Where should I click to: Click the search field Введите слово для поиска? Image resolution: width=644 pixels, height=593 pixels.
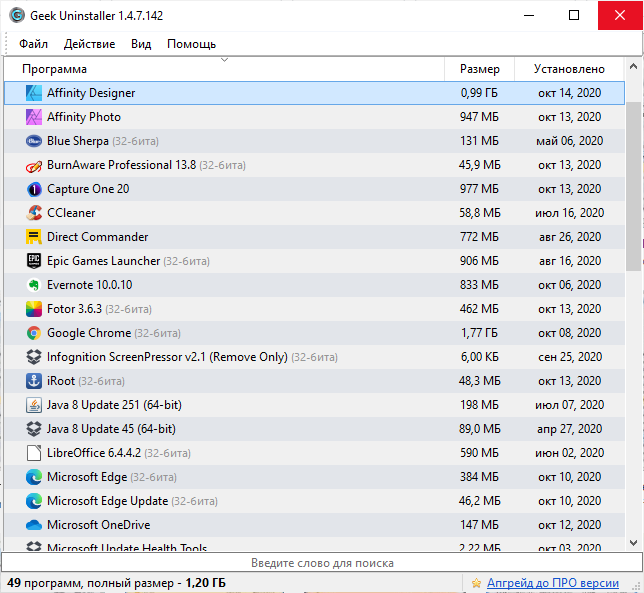point(322,563)
